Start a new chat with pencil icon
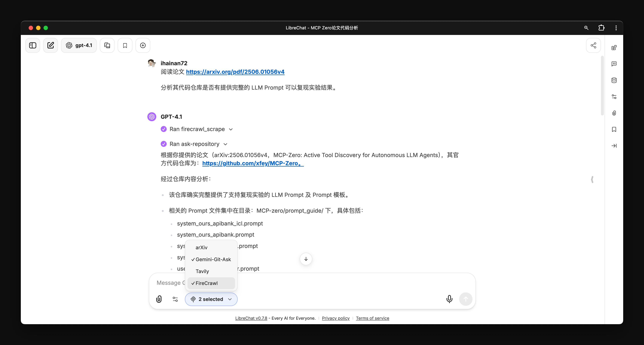This screenshot has height=345, width=644. (51, 45)
